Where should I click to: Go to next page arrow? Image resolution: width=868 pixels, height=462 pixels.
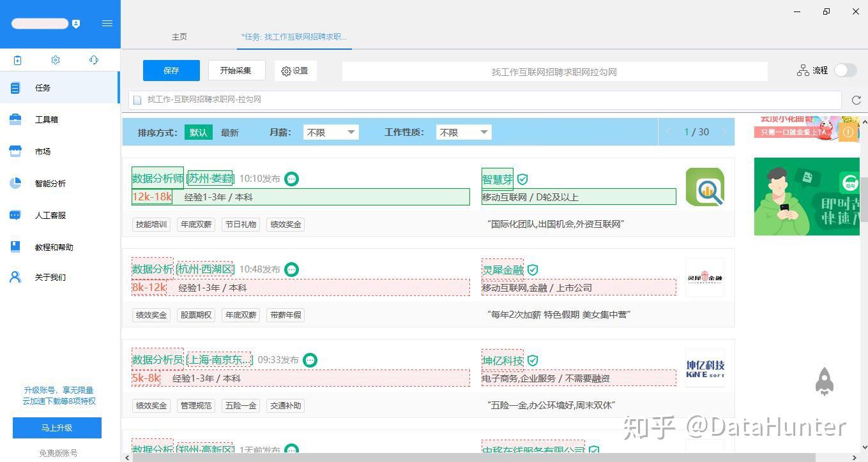(724, 131)
